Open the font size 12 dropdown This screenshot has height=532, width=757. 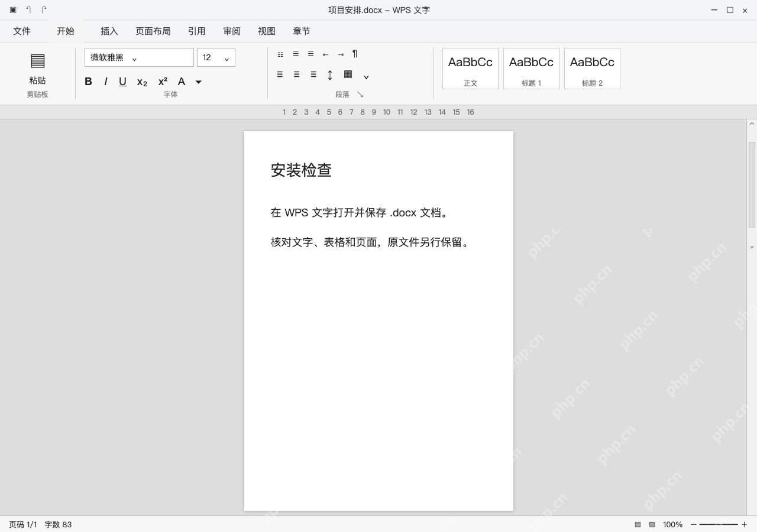pos(216,57)
